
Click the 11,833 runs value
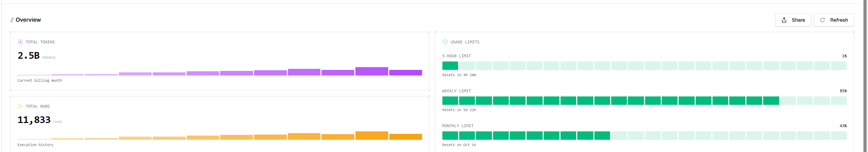pos(34,120)
